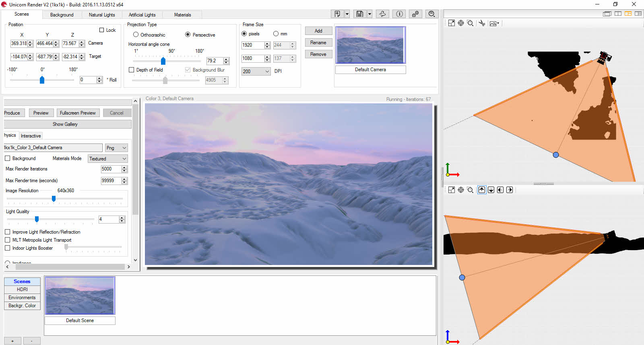
Task: Click the target center icon in top viewport
Action: pyautogui.click(x=461, y=23)
